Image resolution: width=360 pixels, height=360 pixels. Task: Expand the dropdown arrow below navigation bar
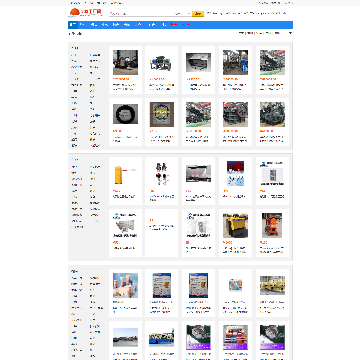click(x=290, y=33)
